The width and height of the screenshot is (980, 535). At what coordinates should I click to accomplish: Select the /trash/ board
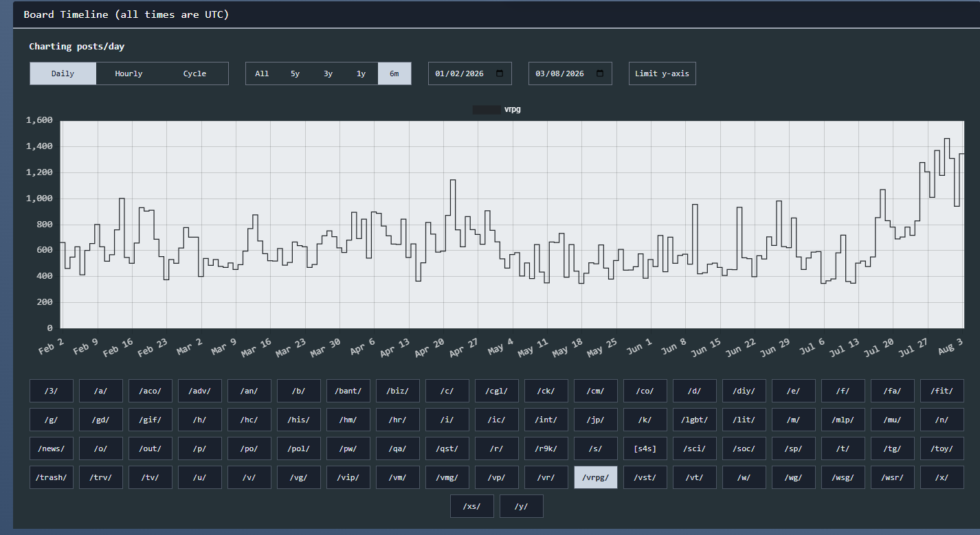click(52, 477)
